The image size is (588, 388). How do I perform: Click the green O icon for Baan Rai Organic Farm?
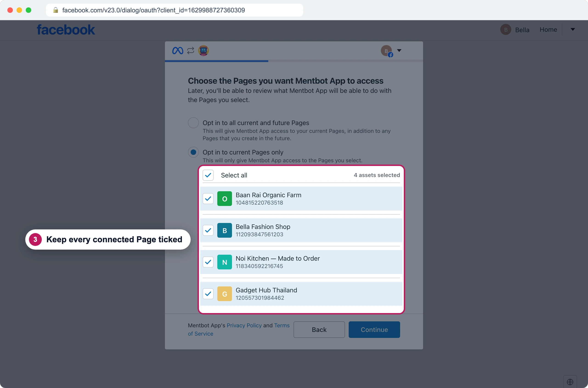coord(224,199)
